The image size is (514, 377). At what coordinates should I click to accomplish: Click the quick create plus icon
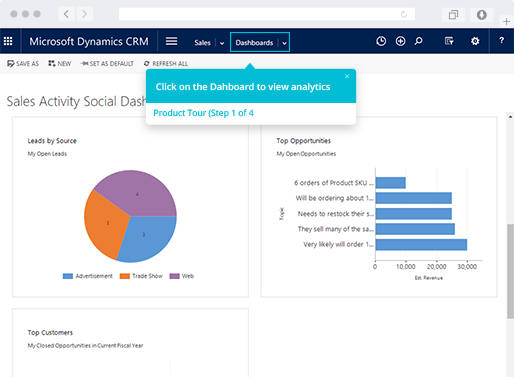pyautogui.click(x=400, y=41)
